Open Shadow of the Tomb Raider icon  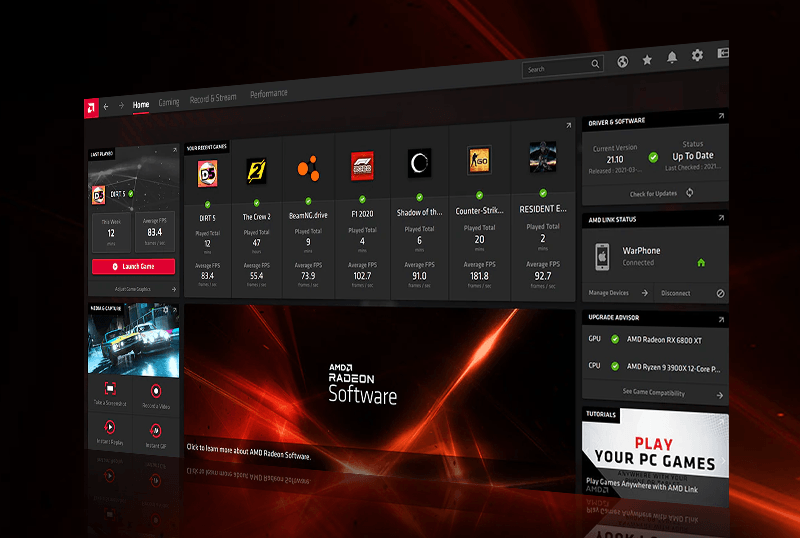pos(419,163)
